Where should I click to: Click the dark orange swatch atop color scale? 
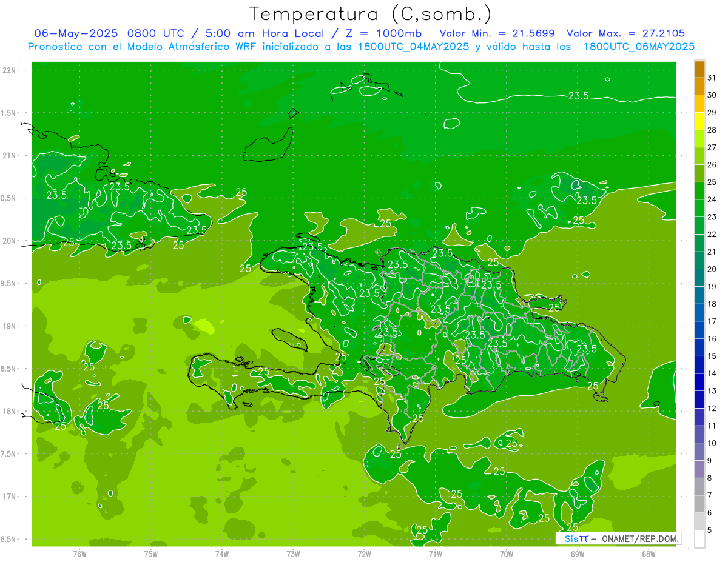pyautogui.click(x=699, y=69)
